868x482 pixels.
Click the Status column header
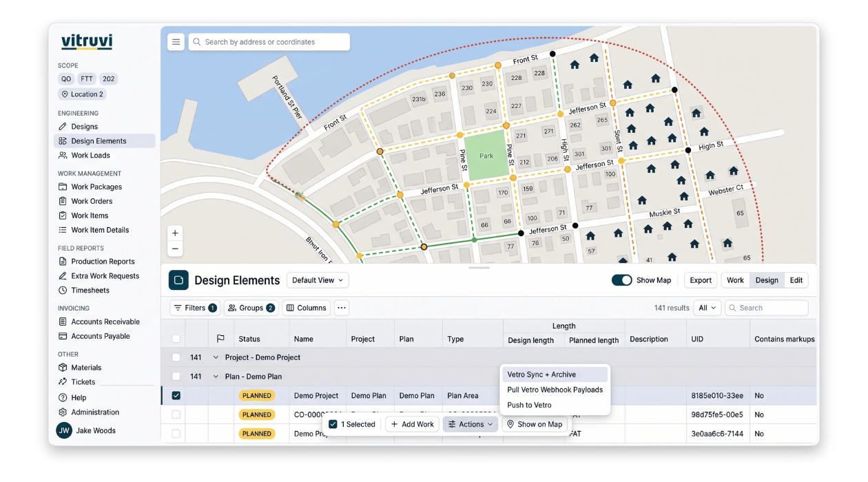(x=249, y=339)
